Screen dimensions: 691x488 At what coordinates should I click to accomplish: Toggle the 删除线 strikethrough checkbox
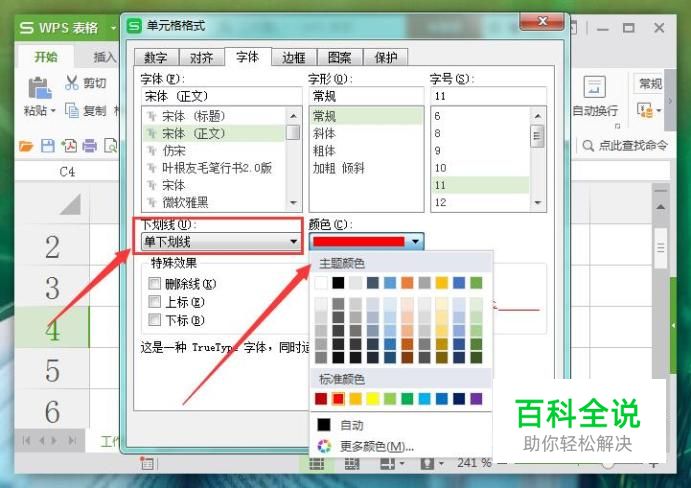click(154, 283)
